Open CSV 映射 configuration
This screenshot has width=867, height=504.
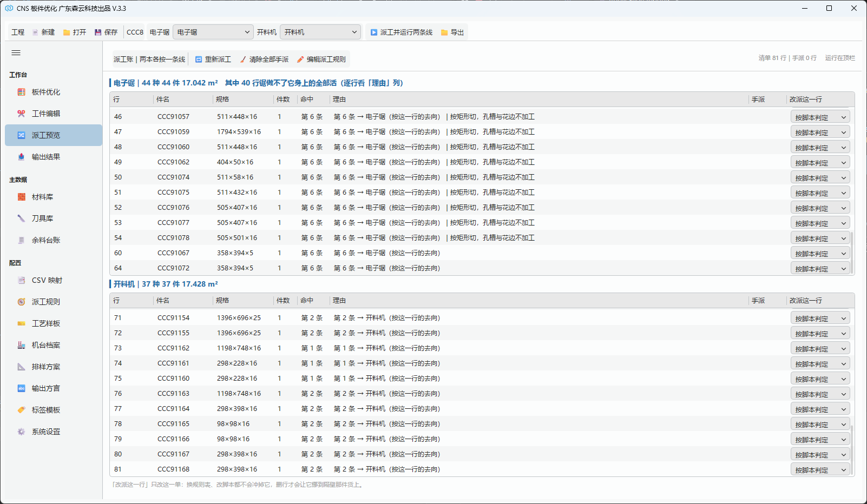coord(54,280)
